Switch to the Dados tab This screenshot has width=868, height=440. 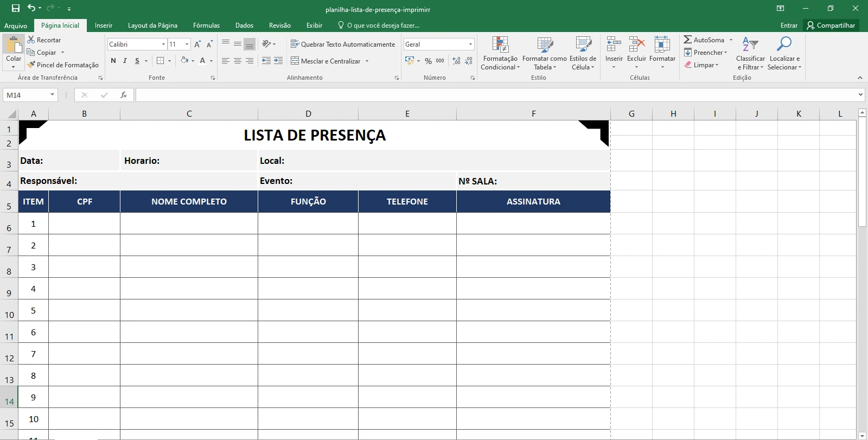244,25
